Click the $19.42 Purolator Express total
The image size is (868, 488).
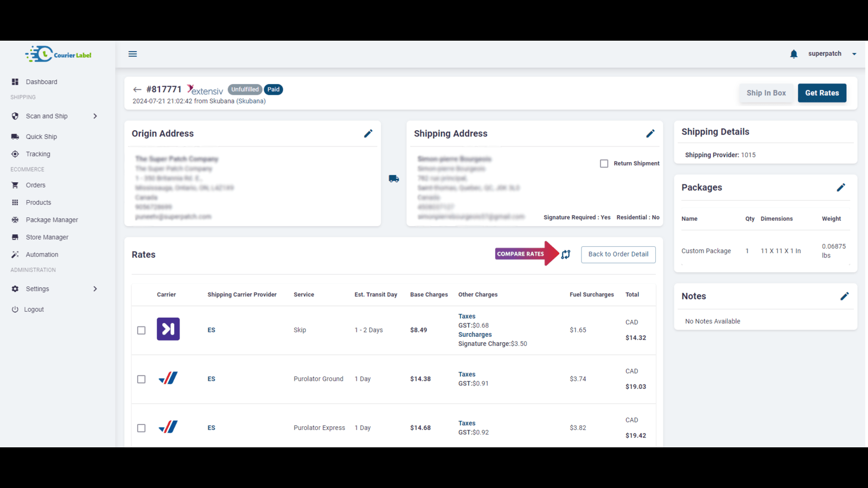tap(636, 435)
